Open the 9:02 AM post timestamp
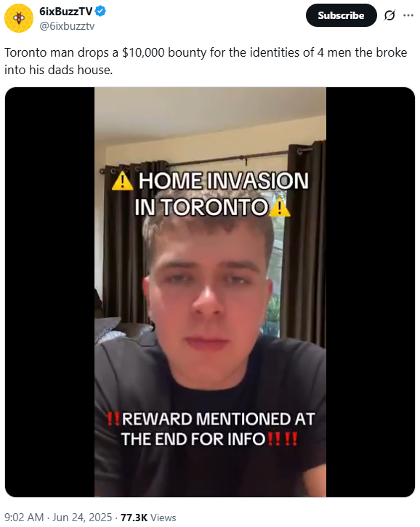This screenshot has width=420, height=527. (x=24, y=518)
